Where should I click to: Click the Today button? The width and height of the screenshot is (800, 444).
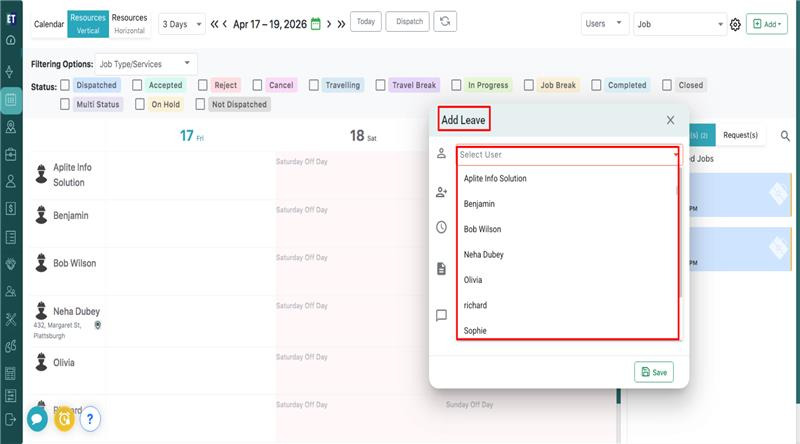click(x=366, y=22)
